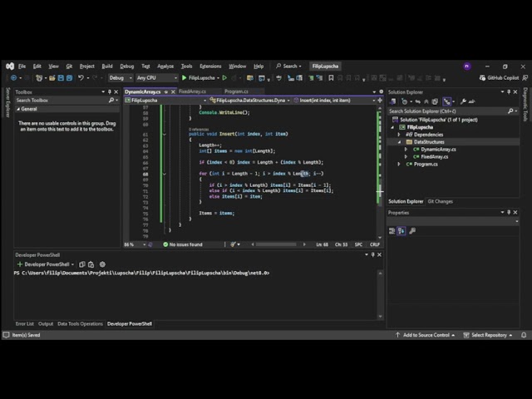
Task: Open the FilipLupscha.DataStructures.Dyna type dropdown
Action: pos(249,101)
